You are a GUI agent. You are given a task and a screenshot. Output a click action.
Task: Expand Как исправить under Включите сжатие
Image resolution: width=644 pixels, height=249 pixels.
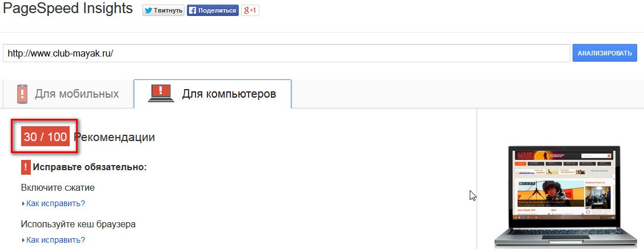(55, 203)
